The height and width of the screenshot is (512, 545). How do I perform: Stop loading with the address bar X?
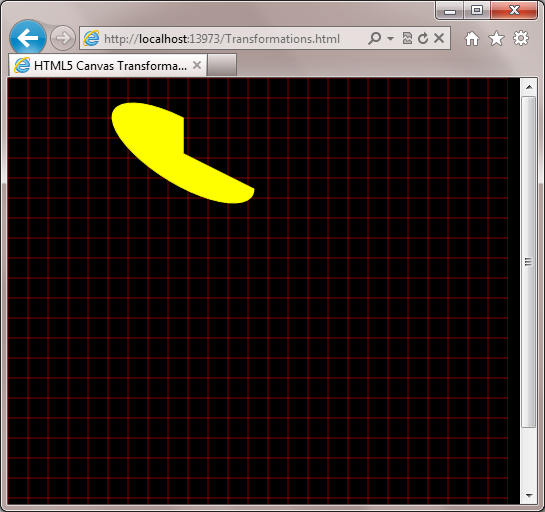click(439, 38)
